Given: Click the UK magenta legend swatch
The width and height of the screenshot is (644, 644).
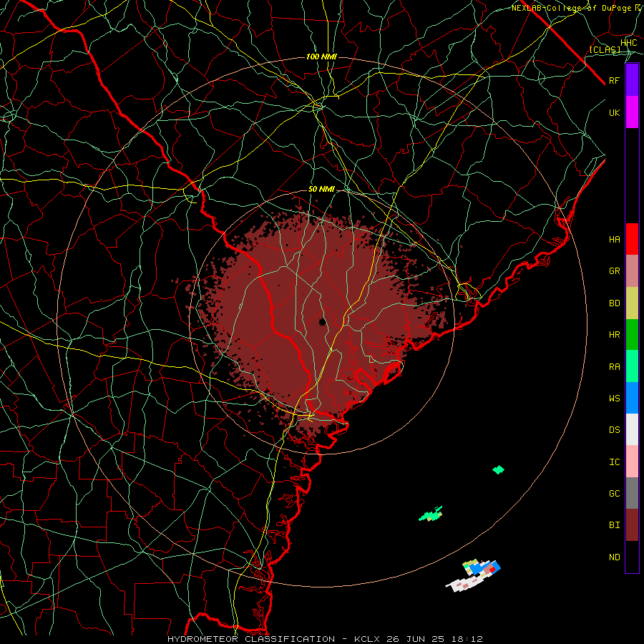Looking at the screenshot, I should tap(632, 112).
